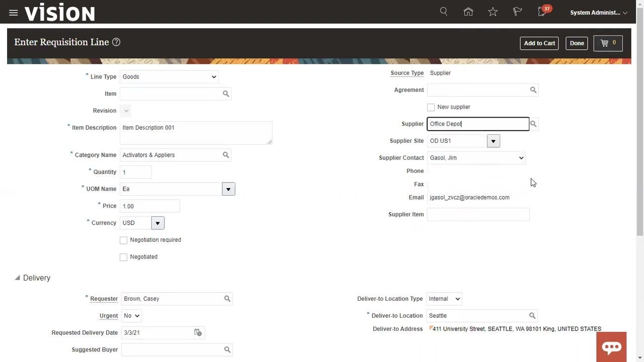Open the Deliver-to Location search lookup
This screenshot has height=362, width=644.
[x=532, y=316]
